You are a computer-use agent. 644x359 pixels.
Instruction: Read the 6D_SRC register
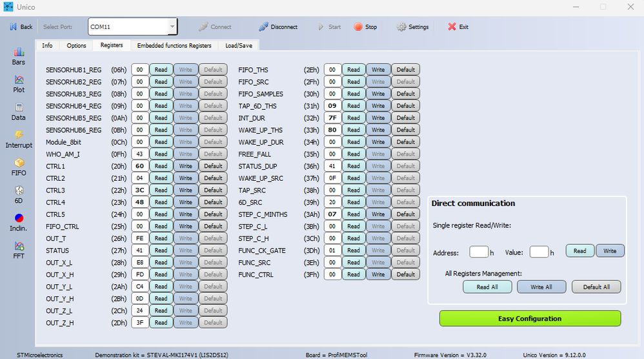click(x=354, y=202)
